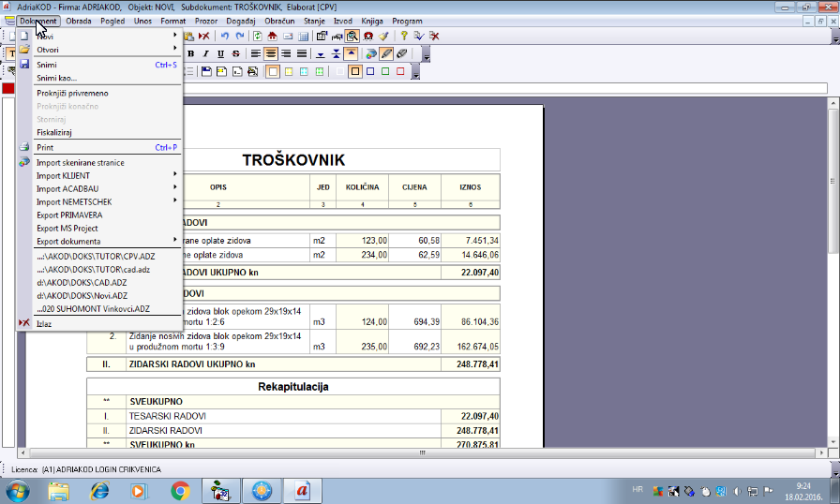Click the calculator table icon
Viewport: 840px width, 504px height.
point(303,36)
